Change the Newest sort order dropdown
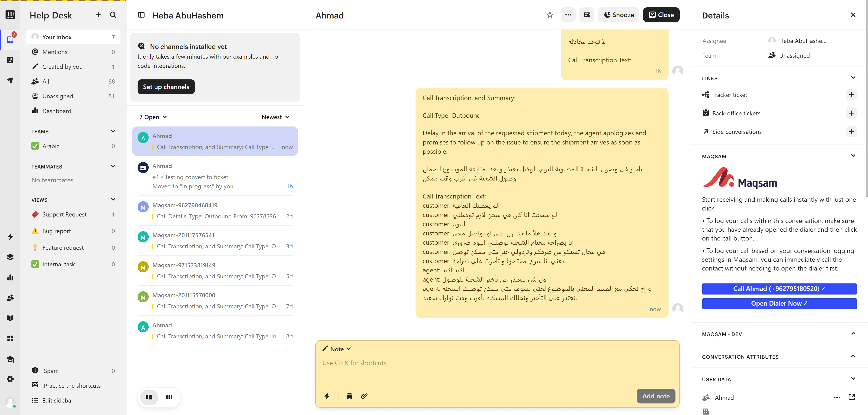 pos(275,117)
